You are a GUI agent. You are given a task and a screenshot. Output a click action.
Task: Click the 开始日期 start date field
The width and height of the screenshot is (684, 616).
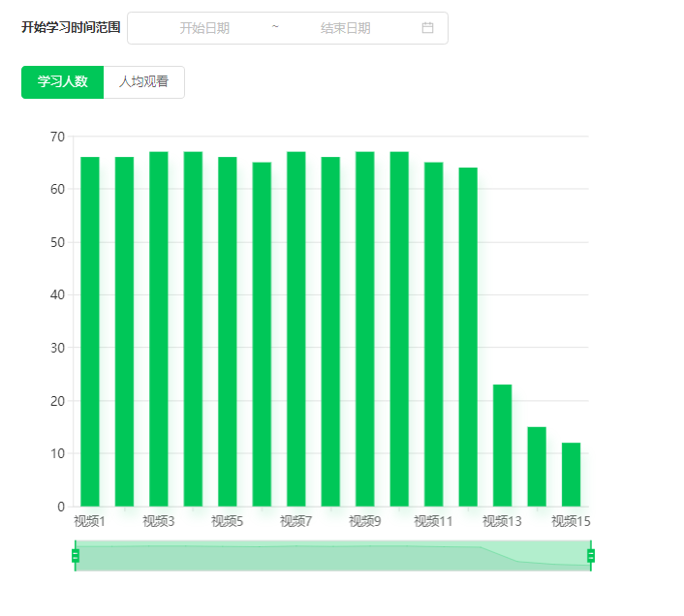coord(204,28)
